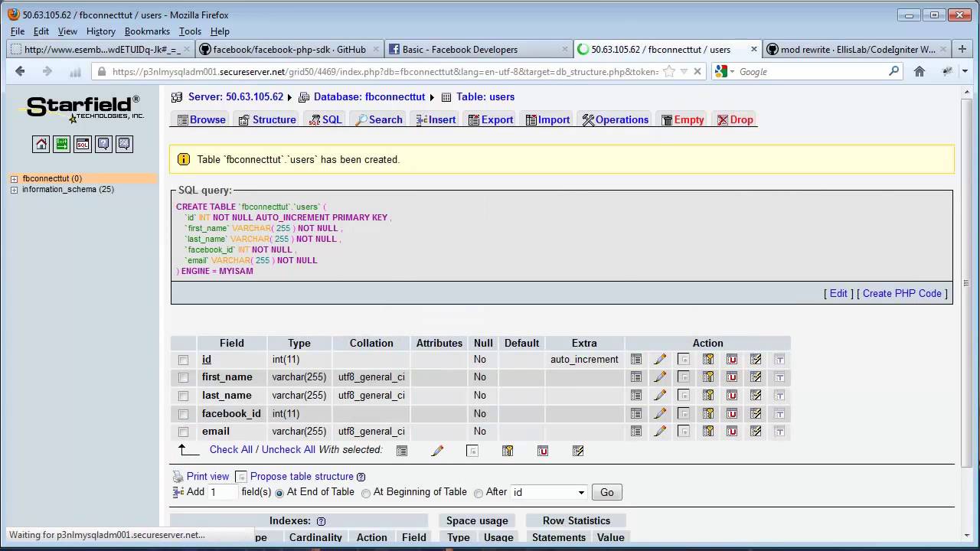The image size is (980, 551).
Task: Open help icon next to Indexes heading
Action: [x=321, y=521]
